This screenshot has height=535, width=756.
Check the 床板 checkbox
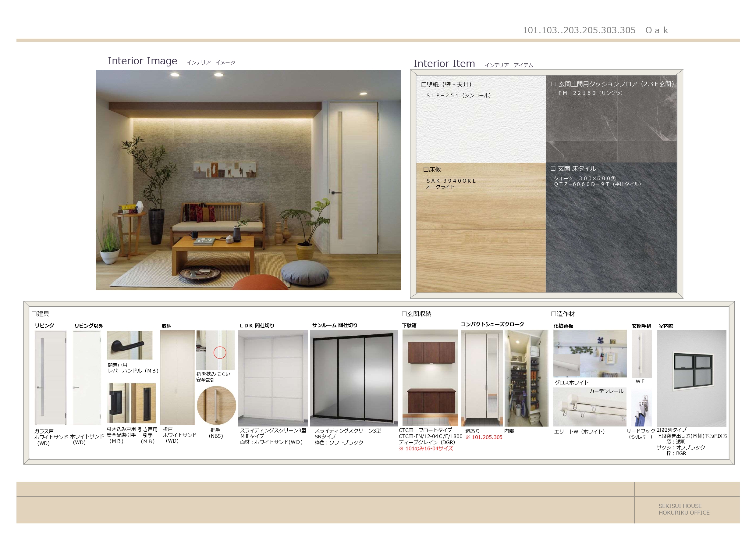(x=425, y=169)
